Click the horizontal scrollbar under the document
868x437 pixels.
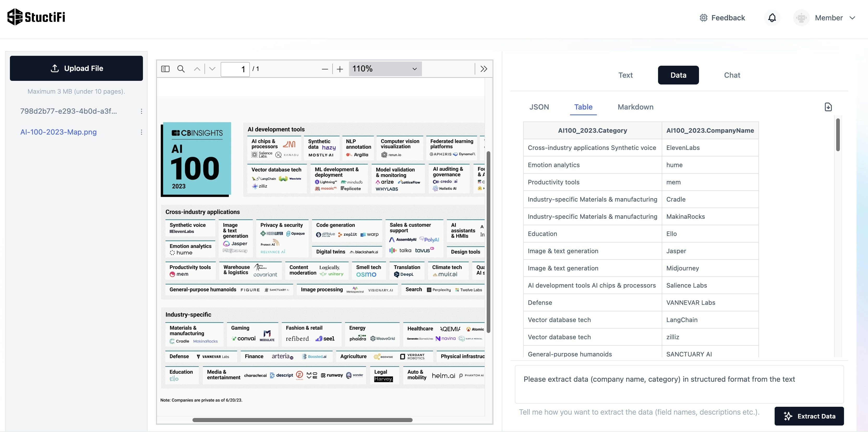click(x=302, y=420)
